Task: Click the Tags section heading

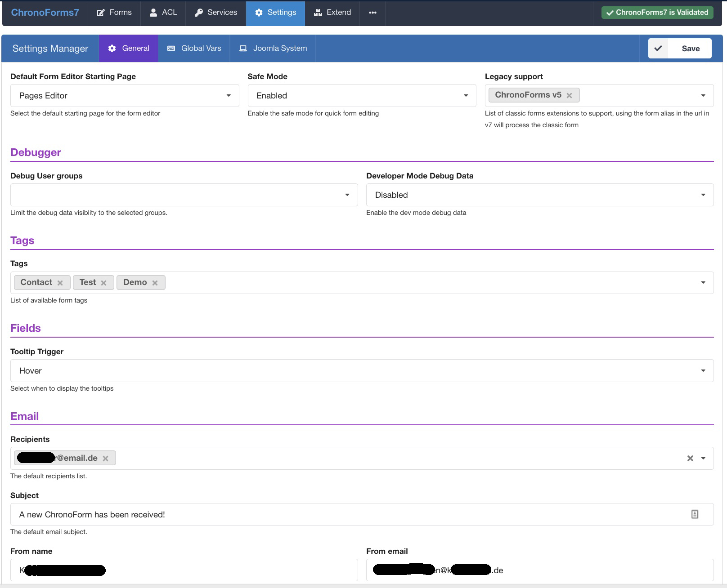Action: click(x=22, y=241)
